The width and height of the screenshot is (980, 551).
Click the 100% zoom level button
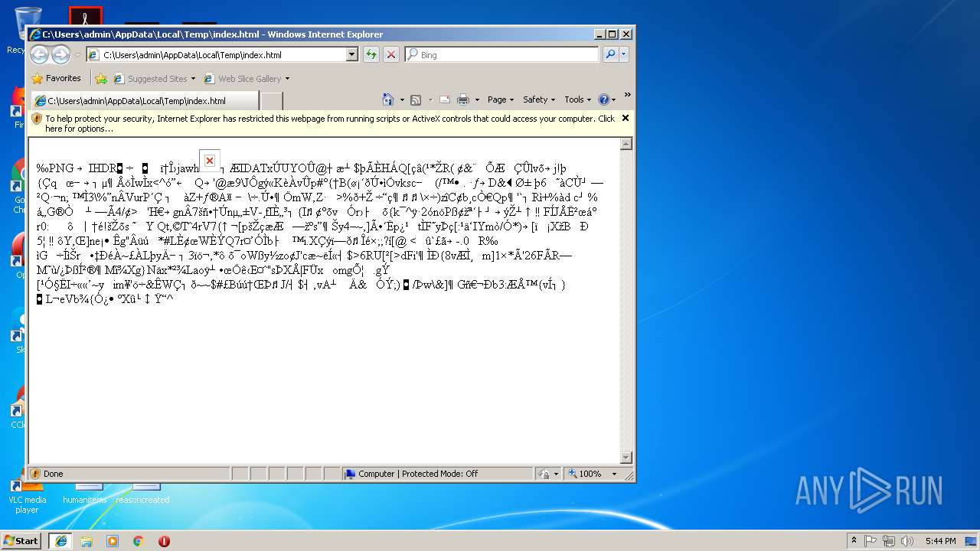[x=586, y=474]
